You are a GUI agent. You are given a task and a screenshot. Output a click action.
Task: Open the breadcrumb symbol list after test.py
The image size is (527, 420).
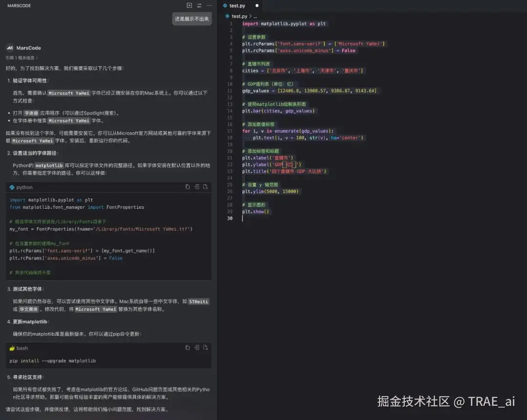[x=255, y=16]
